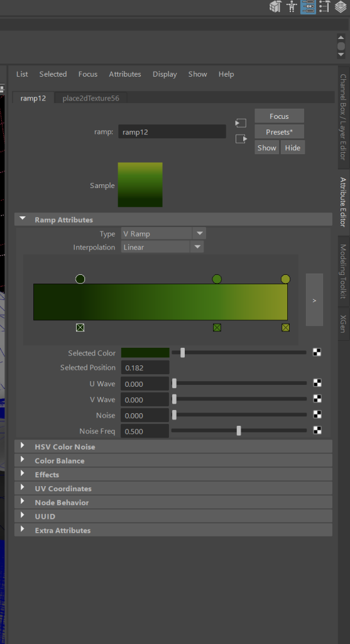Click the Noise Freq map checker icon
This screenshot has height=644, width=350.
point(317,430)
